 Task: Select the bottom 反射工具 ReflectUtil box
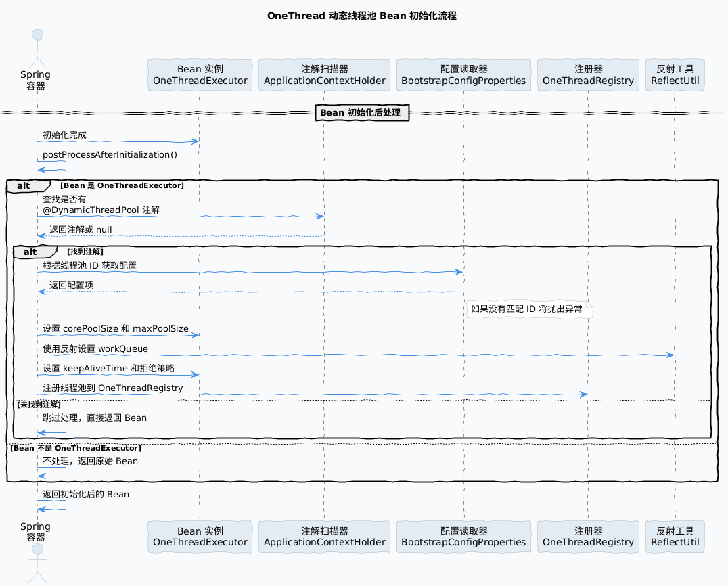click(x=675, y=537)
